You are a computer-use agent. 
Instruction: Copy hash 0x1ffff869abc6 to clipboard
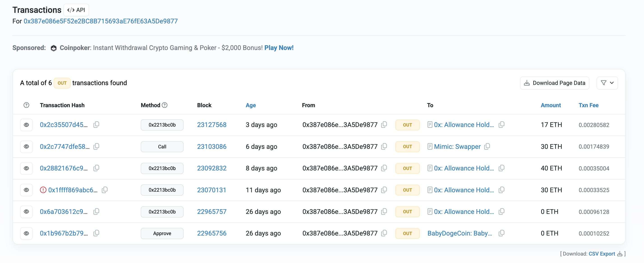[105, 190]
